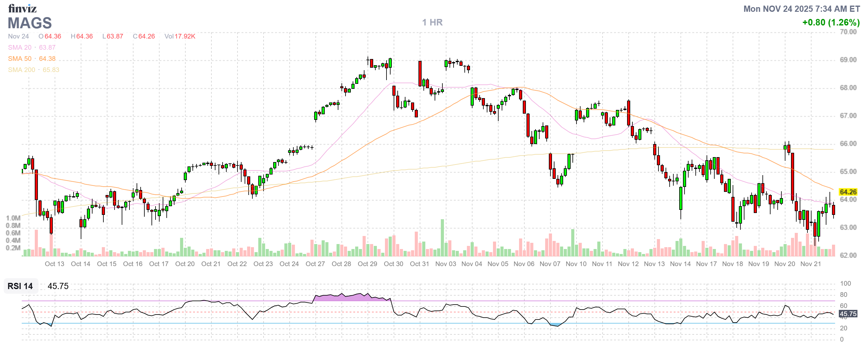Click the RSI 14 indicator label
The width and height of the screenshot is (868, 349).
point(20,286)
